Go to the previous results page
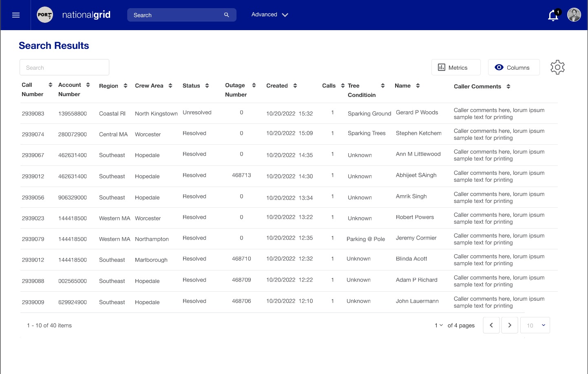The width and height of the screenshot is (588, 374). point(491,325)
